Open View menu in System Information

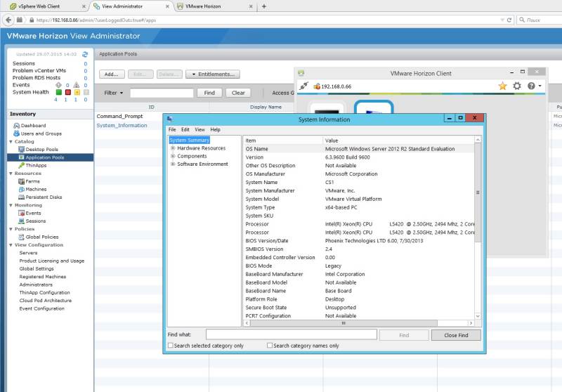(x=200, y=129)
